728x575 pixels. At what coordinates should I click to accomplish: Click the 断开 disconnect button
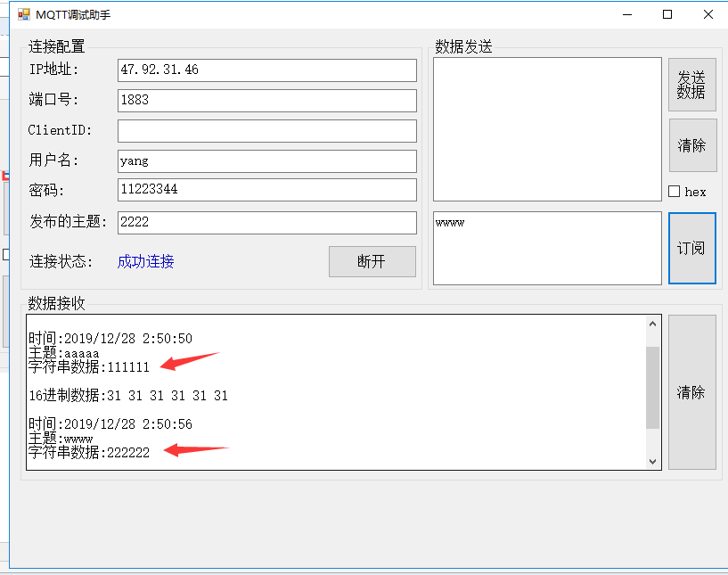(372, 261)
